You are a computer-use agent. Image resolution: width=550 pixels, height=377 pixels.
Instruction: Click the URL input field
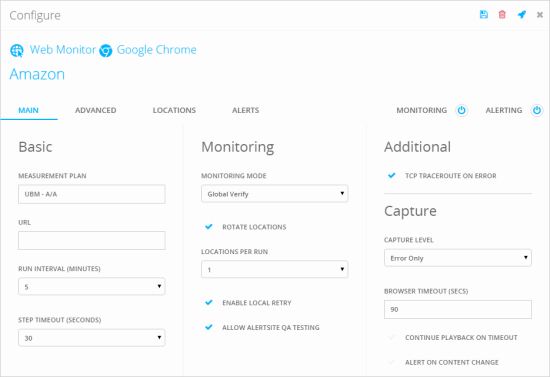pos(92,240)
